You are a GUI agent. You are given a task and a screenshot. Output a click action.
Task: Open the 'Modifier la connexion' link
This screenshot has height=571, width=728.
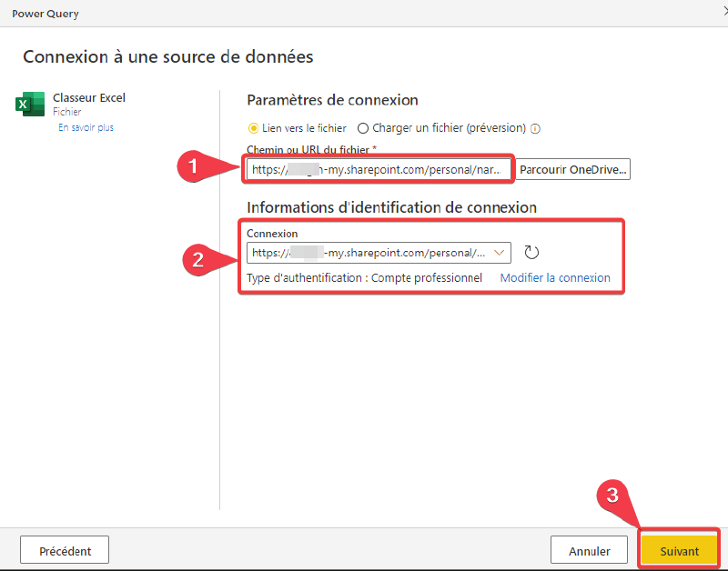click(555, 278)
